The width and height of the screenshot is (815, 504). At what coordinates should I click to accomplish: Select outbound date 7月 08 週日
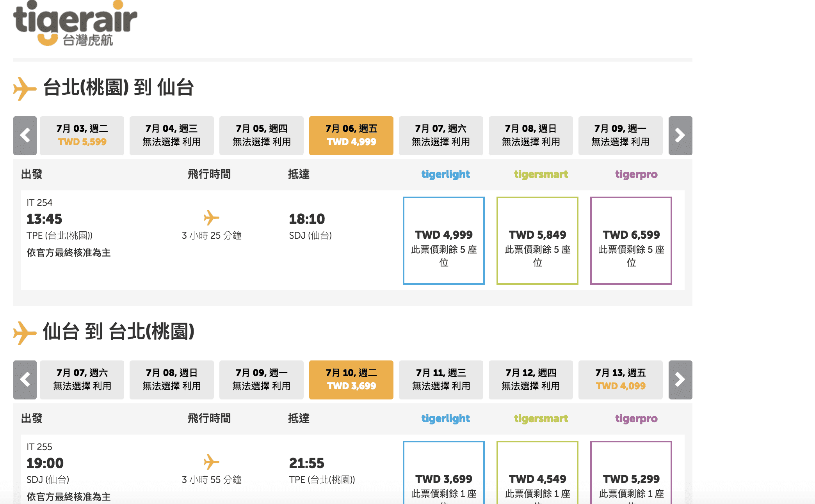pyautogui.click(x=531, y=136)
